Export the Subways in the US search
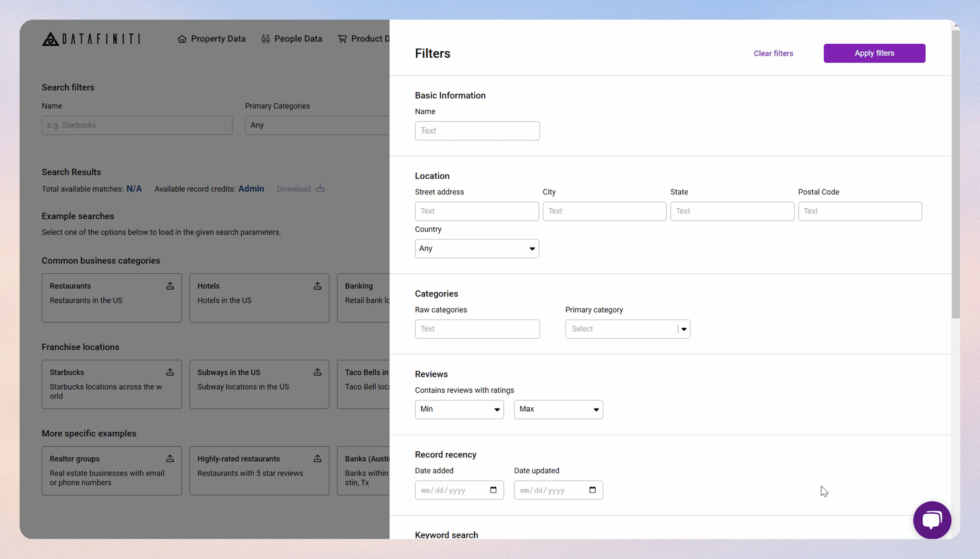The width and height of the screenshot is (980, 559). coord(317,372)
